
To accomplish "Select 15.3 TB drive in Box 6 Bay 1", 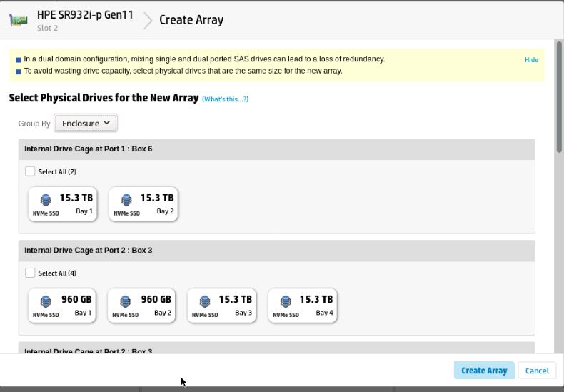I will 62,204.
